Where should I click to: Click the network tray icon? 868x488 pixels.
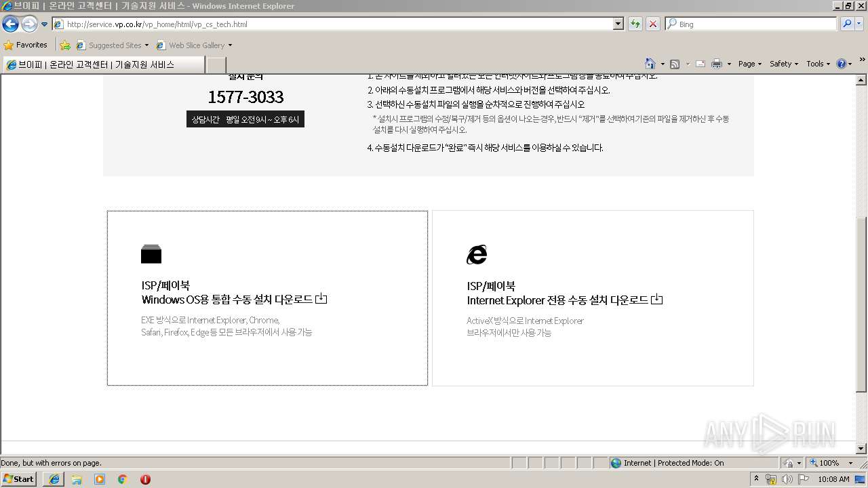point(771,479)
